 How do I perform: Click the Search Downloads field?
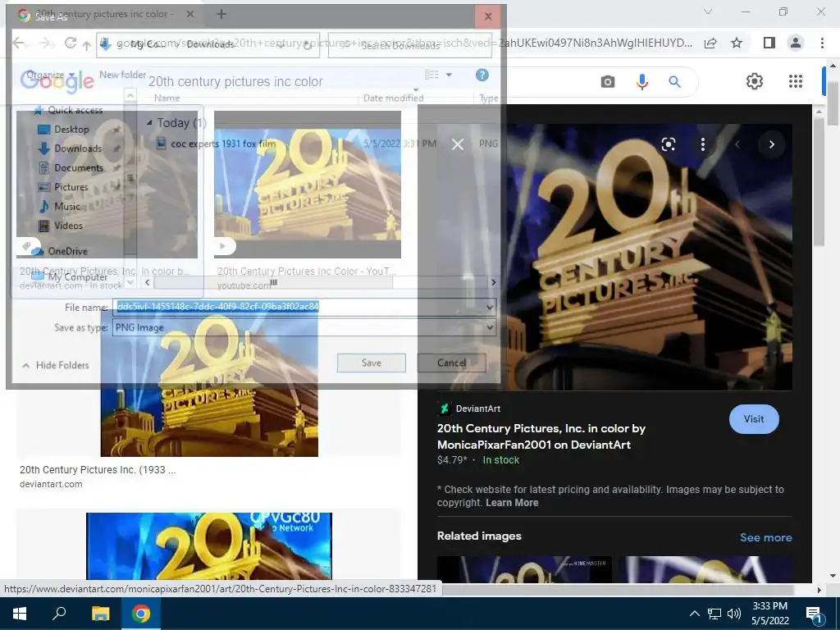pyautogui.click(x=410, y=46)
